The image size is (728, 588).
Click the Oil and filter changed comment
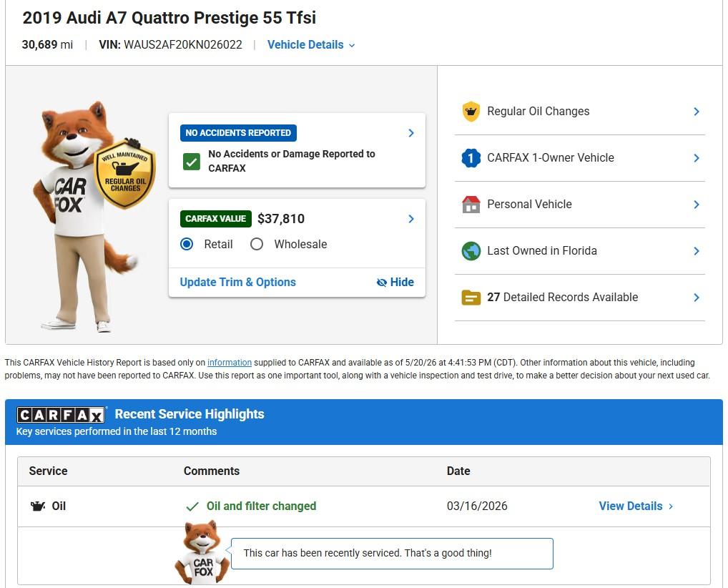pos(262,506)
